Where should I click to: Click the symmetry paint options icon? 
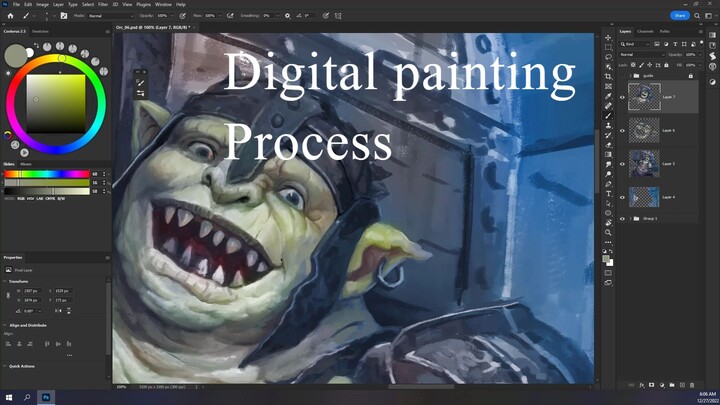[338, 16]
